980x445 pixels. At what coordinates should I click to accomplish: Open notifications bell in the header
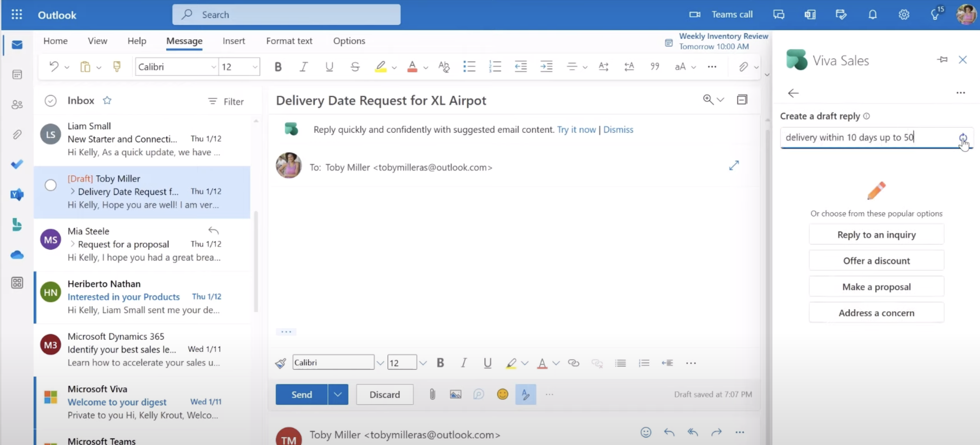(x=872, y=15)
